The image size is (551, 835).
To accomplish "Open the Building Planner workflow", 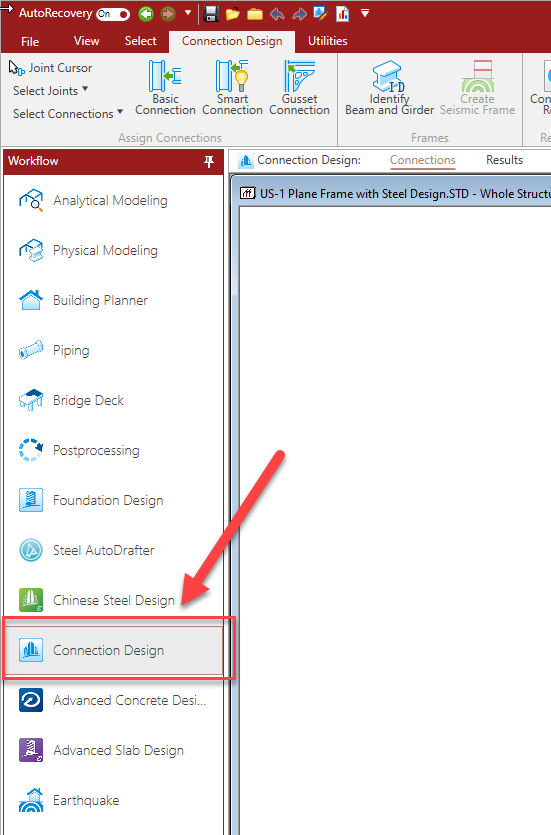I will 113,300.
